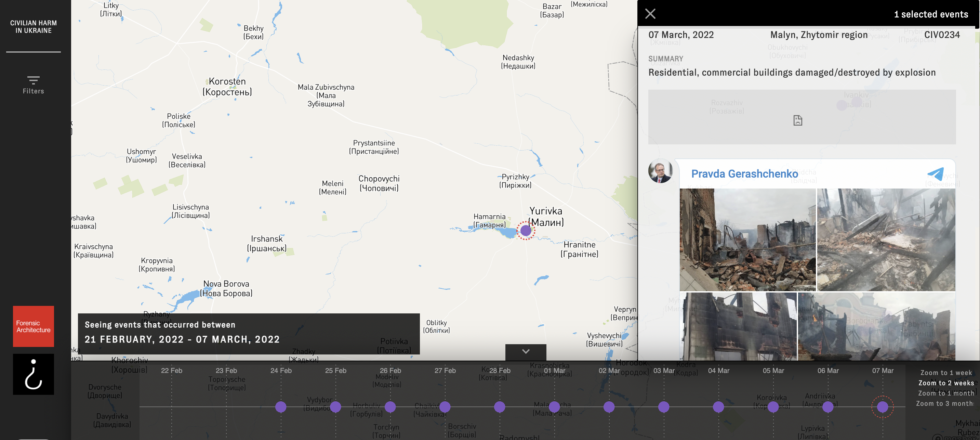Select the highlighted 07 Mar timeline event

(883, 407)
